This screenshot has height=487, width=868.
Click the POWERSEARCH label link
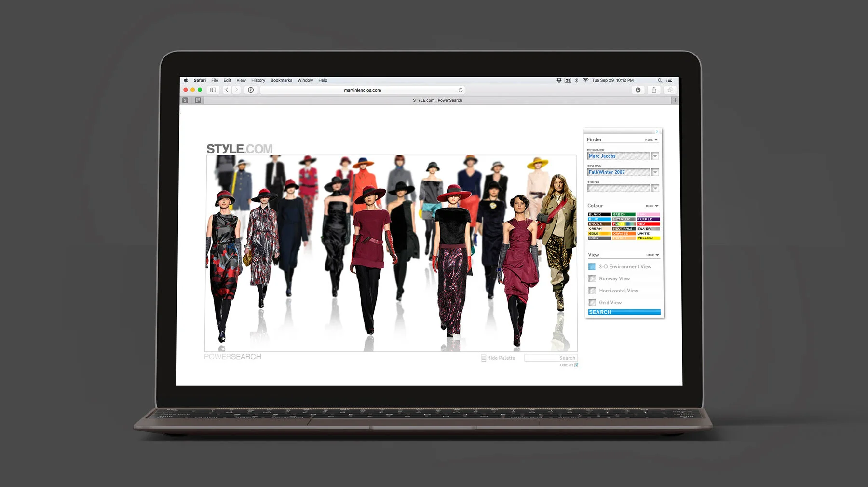point(232,357)
